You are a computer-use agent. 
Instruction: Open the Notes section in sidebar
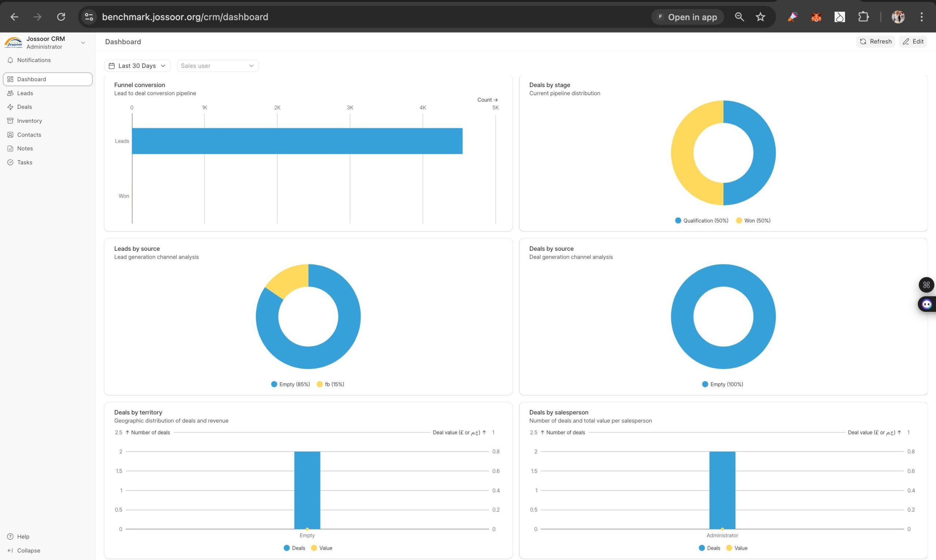pyautogui.click(x=25, y=148)
